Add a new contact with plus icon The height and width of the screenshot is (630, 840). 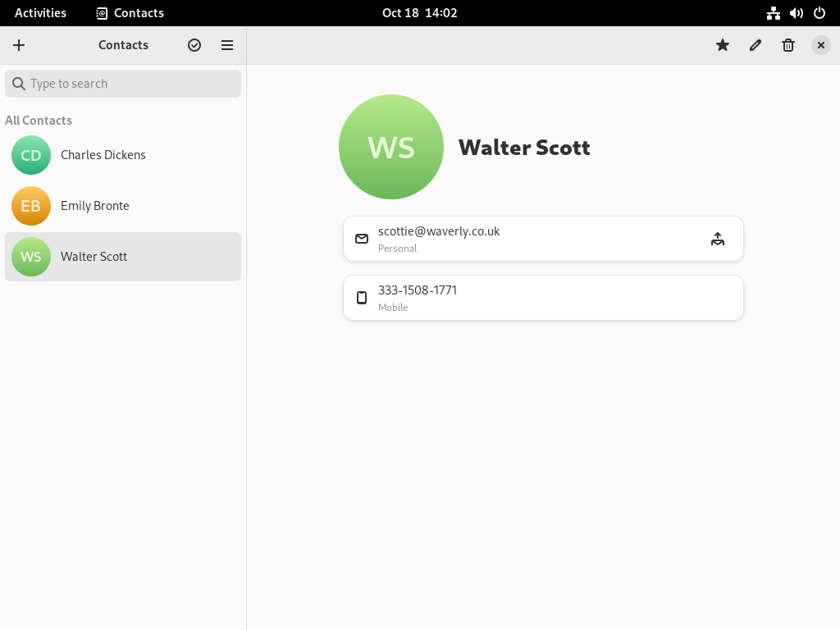coord(19,45)
